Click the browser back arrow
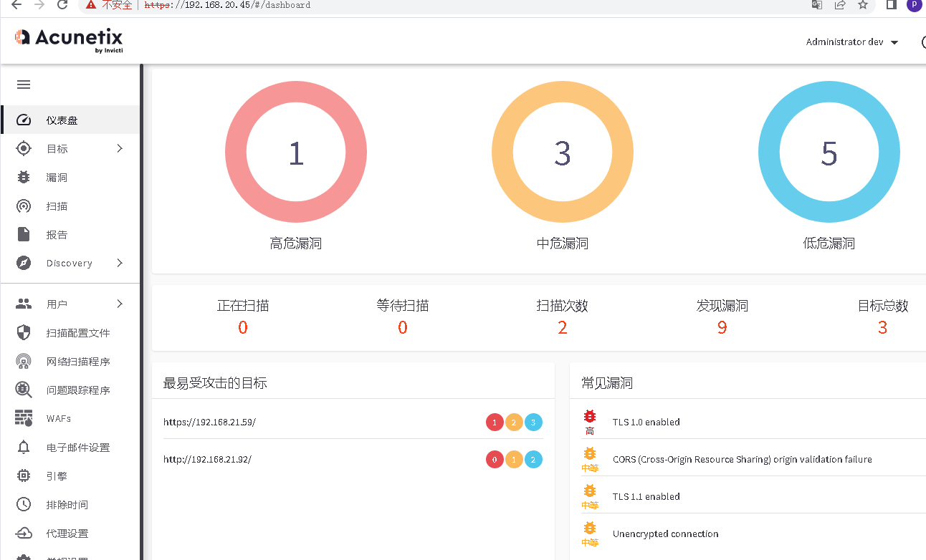The image size is (926, 560). tap(16, 4)
